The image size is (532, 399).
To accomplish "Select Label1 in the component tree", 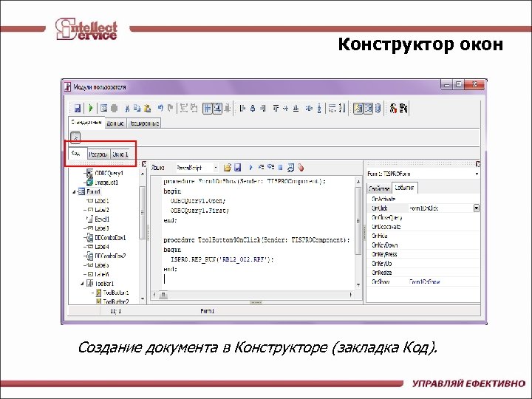I will pyautogui.click(x=102, y=201).
